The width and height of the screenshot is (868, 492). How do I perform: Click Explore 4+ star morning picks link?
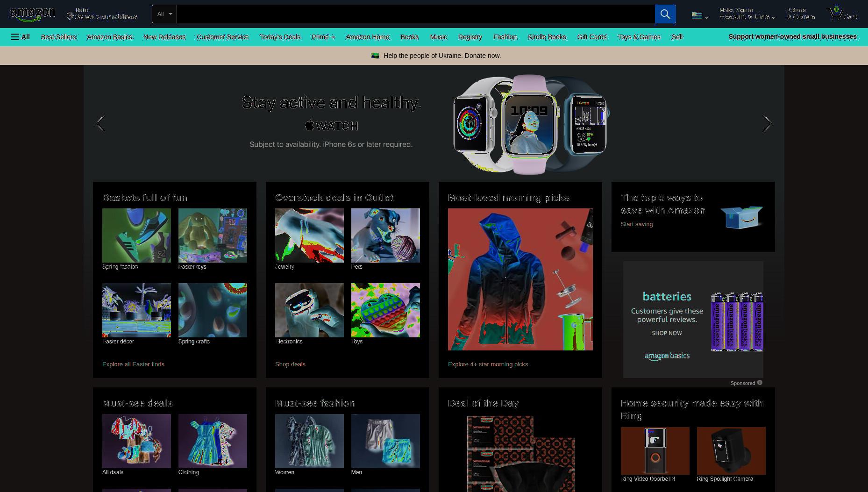coord(488,364)
